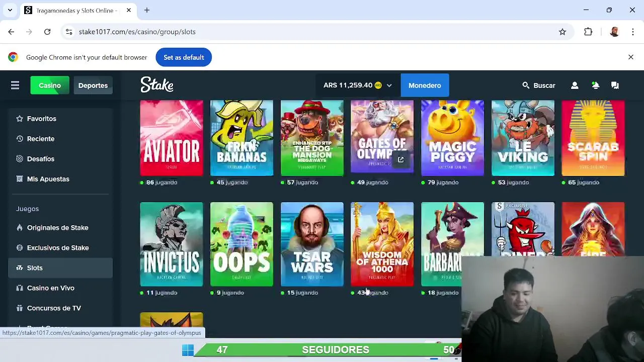Open Concursos de TV menu item
The width and height of the screenshot is (644, 362).
[x=60, y=308]
